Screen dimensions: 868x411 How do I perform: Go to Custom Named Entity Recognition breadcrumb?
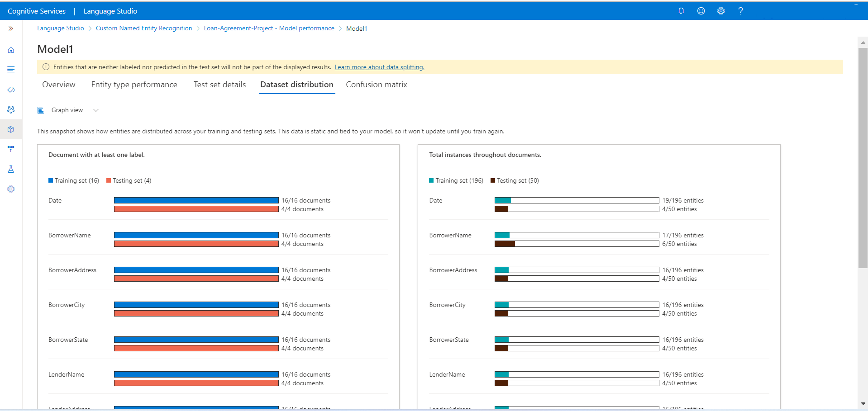tap(144, 28)
